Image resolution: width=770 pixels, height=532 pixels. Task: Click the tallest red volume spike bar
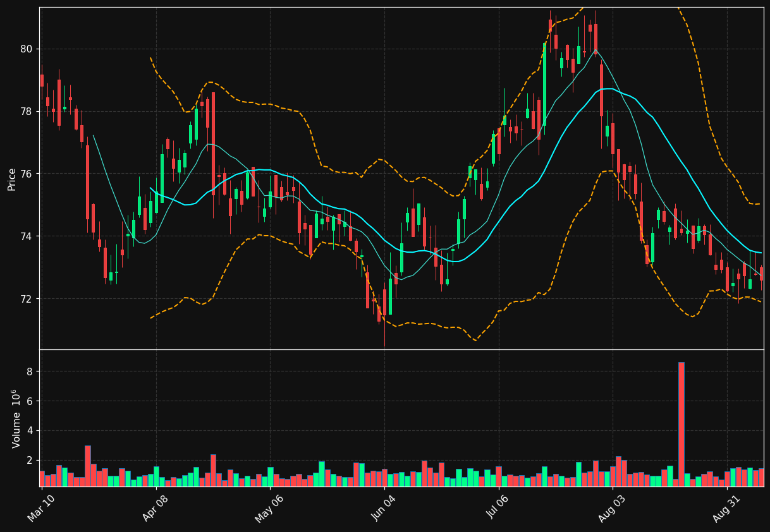[x=681, y=424]
